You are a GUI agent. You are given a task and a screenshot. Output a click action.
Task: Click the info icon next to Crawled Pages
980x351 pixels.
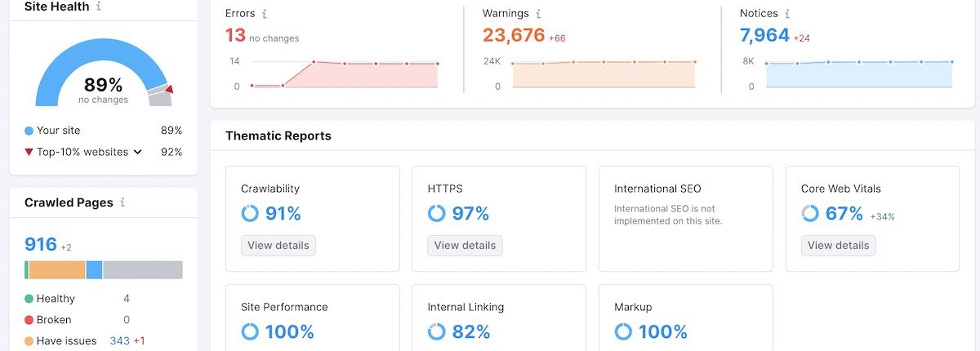(x=122, y=202)
